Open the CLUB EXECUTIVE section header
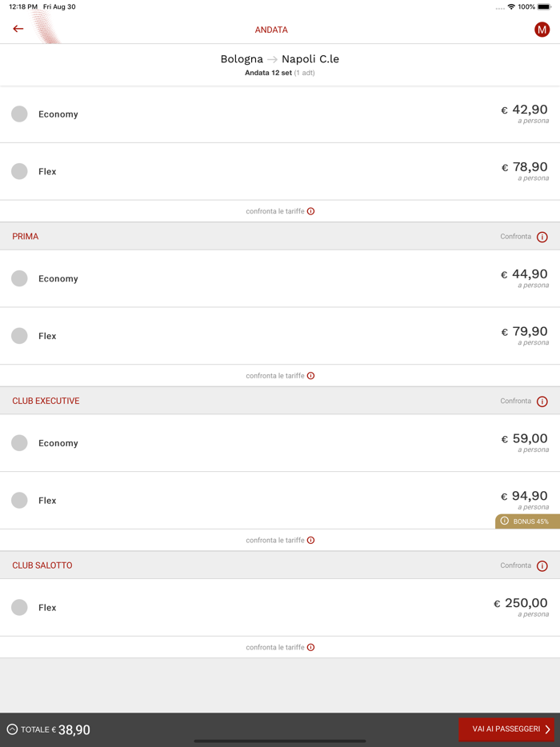Image resolution: width=560 pixels, height=747 pixels. 46,401
